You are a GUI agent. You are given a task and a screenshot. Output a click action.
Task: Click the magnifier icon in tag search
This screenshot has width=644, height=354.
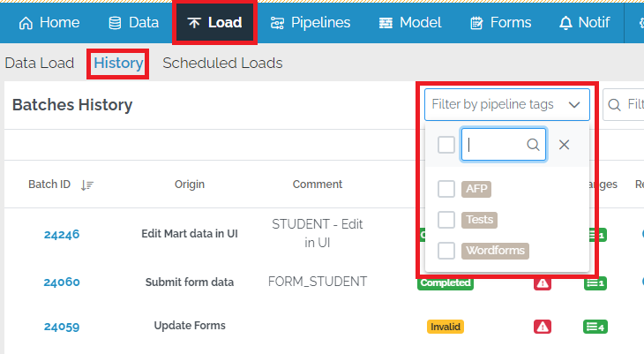point(533,145)
